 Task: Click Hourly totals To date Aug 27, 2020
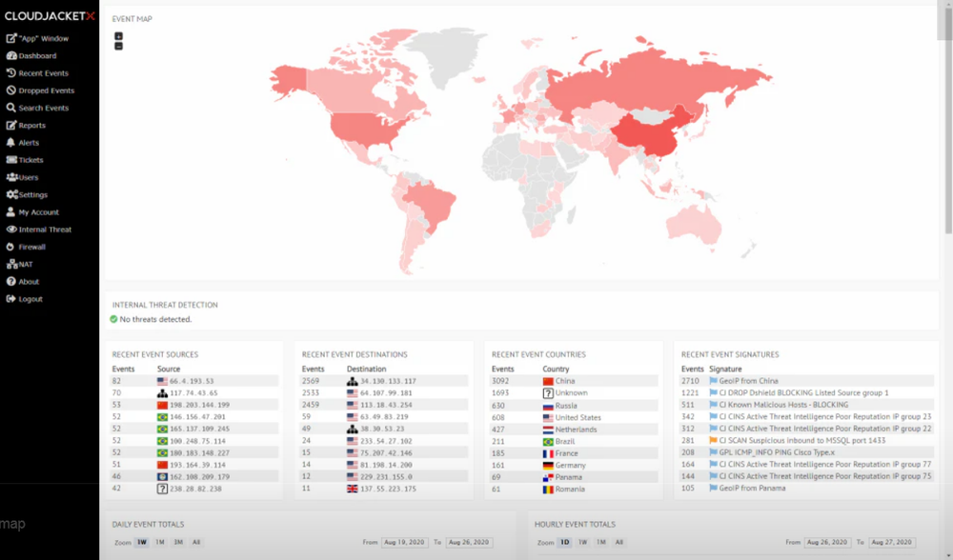(892, 543)
